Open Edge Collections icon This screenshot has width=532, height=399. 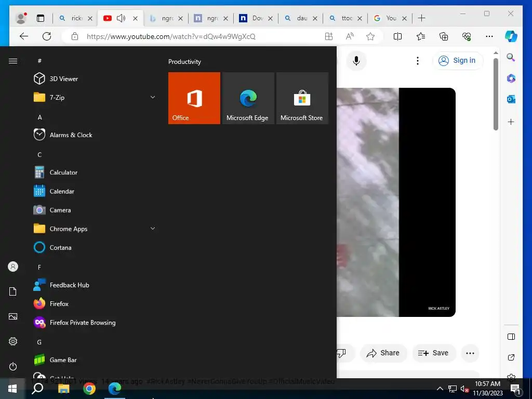click(444, 36)
